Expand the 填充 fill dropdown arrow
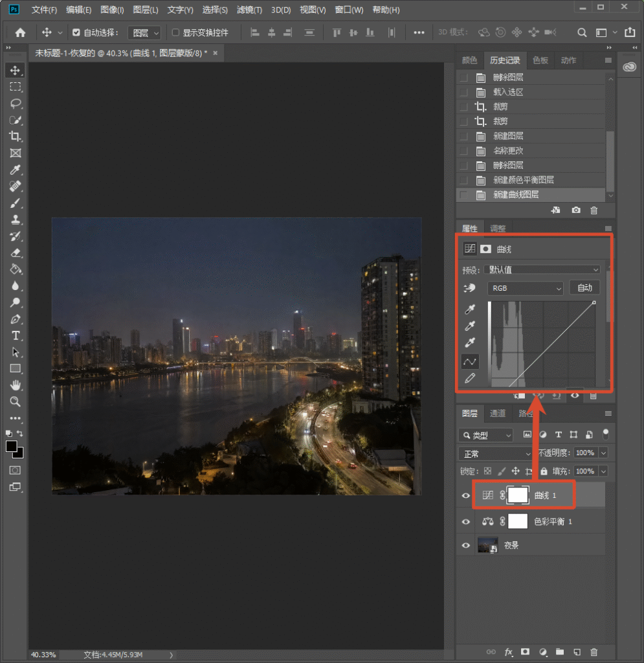Screen dimensions: 644x663 [604, 471]
